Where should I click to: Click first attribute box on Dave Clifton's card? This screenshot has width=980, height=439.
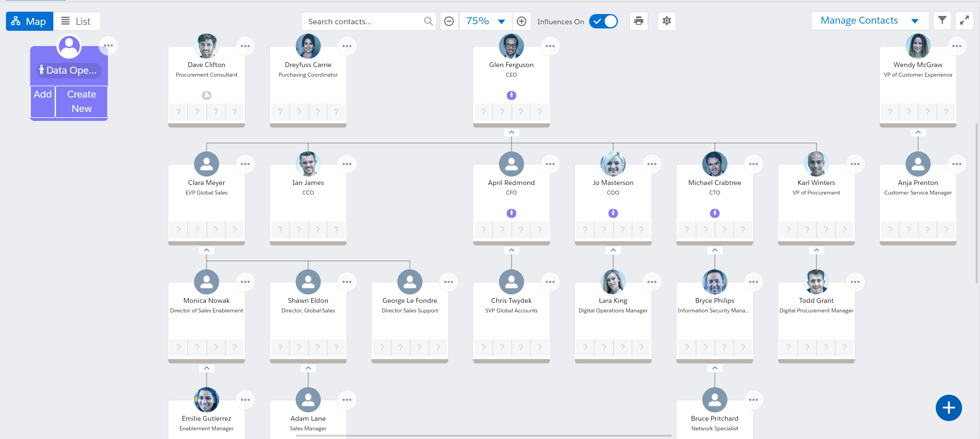[178, 112]
